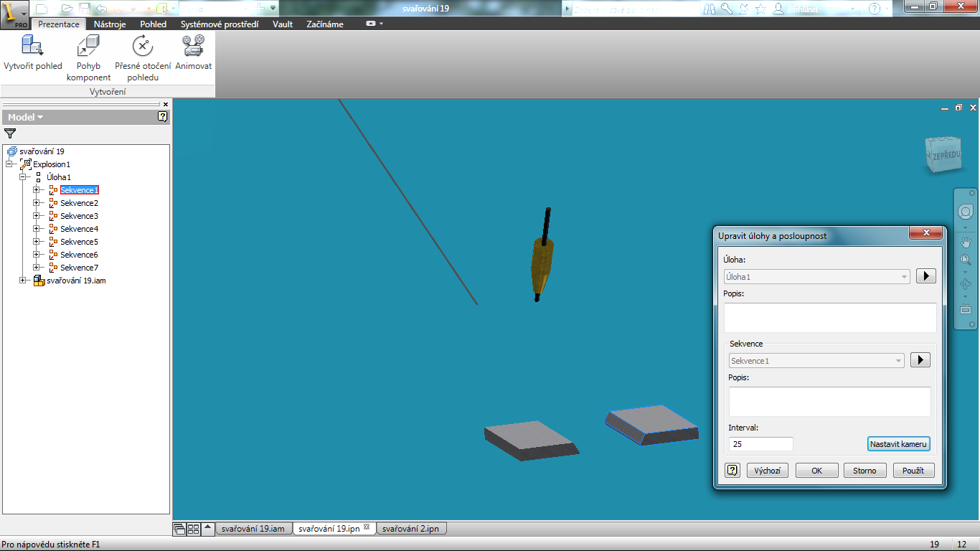This screenshot has width=980, height=551.
Task: Select the Look At tool in navigation bar
Action: (965, 309)
